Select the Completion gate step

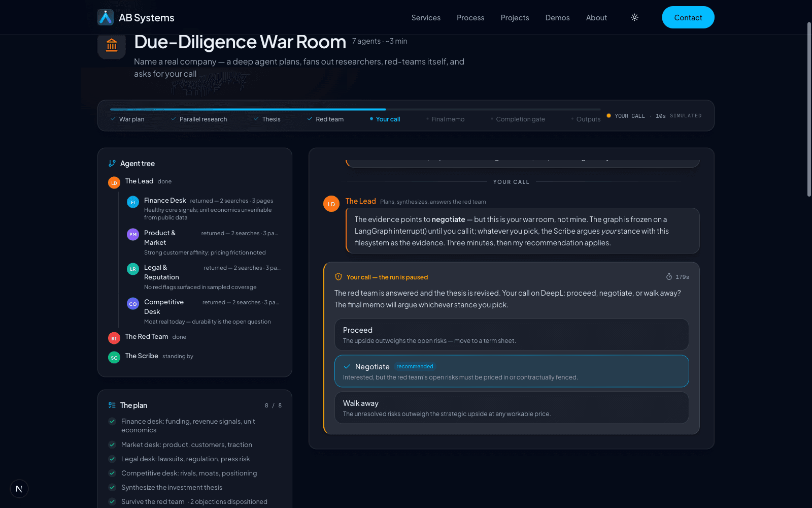(518, 119)
